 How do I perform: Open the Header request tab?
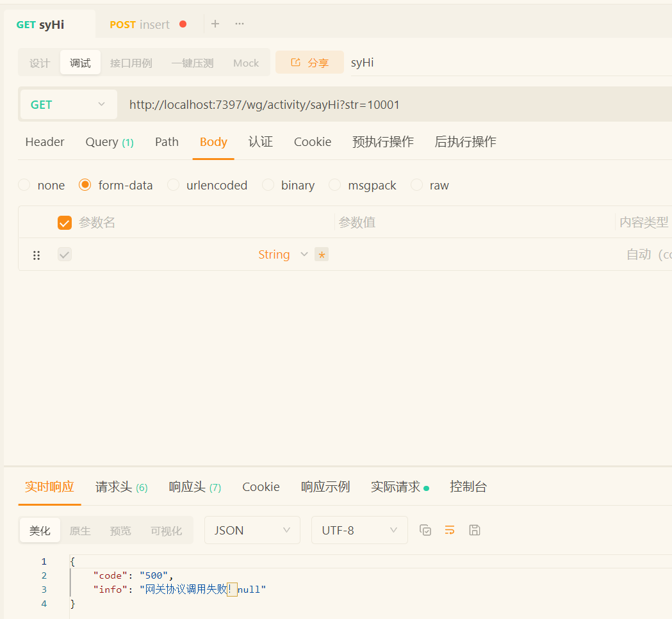(45, 142)
